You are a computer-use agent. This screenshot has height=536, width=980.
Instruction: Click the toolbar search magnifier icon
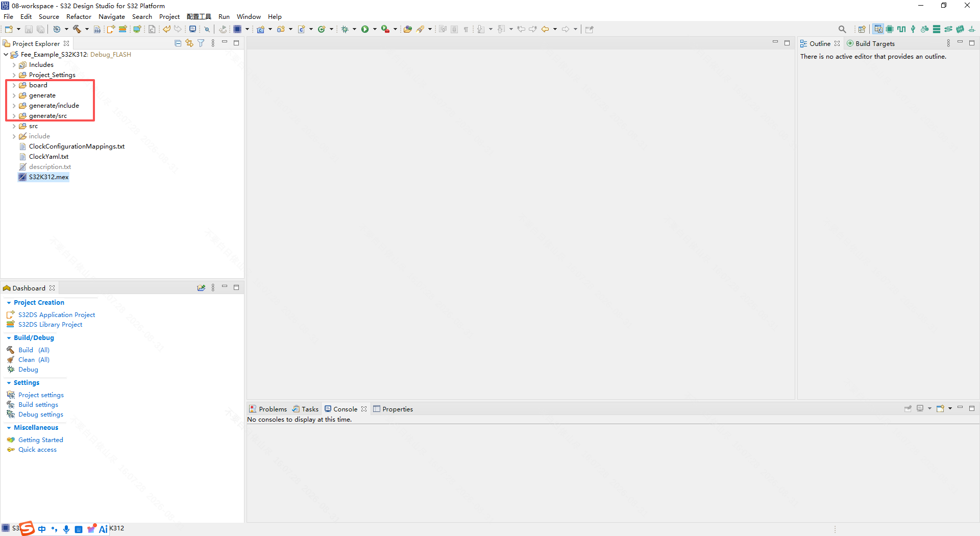point(842,29)
